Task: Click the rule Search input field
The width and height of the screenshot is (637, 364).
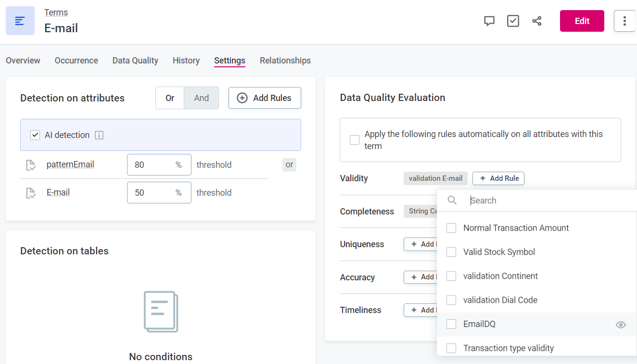Action: 548,201
